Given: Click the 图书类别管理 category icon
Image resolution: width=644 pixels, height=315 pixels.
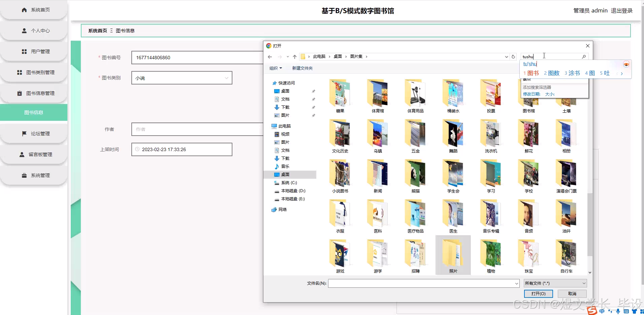Looking at the screenshot, I should coord(20,72).
